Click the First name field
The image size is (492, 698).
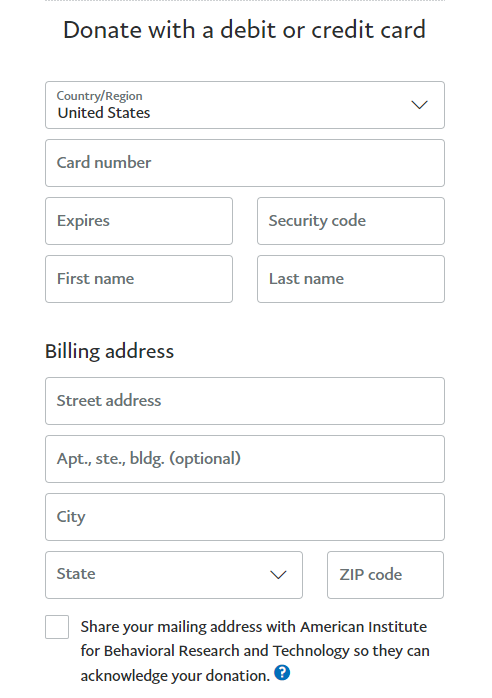point(139,279)
